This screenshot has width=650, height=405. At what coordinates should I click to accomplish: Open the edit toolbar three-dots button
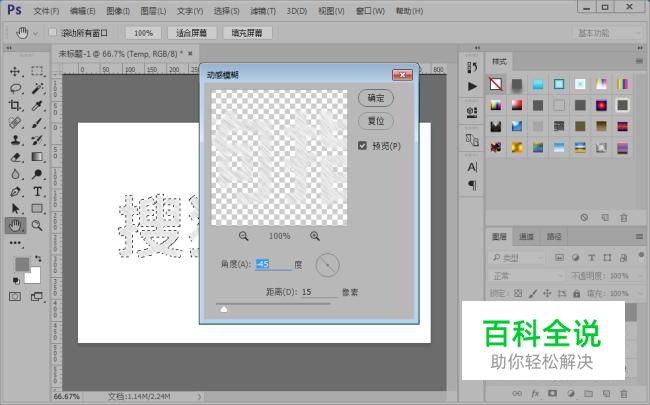15,243
